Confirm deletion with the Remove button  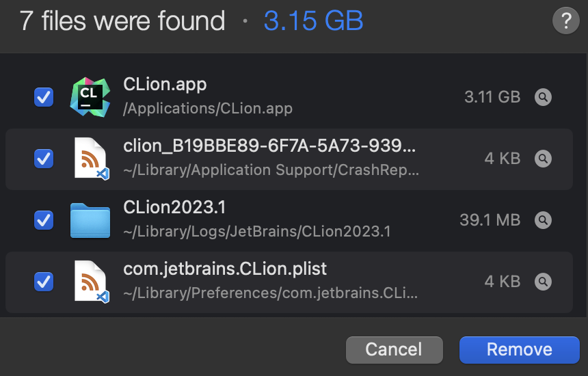point(519,349)
